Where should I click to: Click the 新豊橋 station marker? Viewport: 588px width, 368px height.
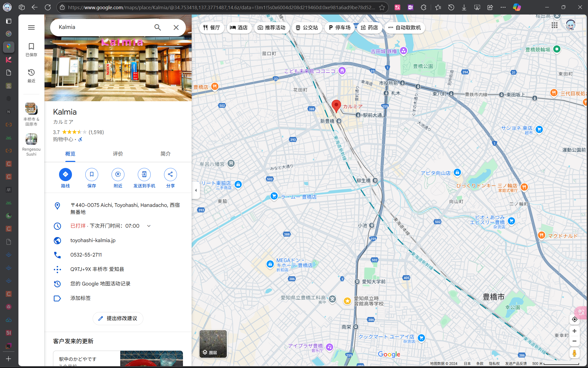point(339,121)
